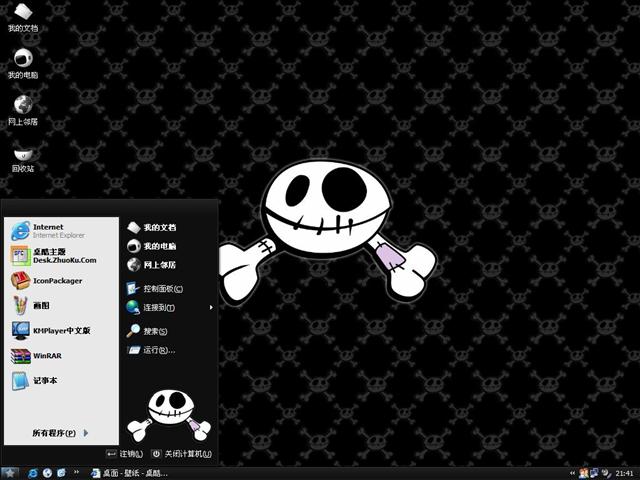
Task: Click the 注销 (Log Off) button
Action: pos(124,454)
